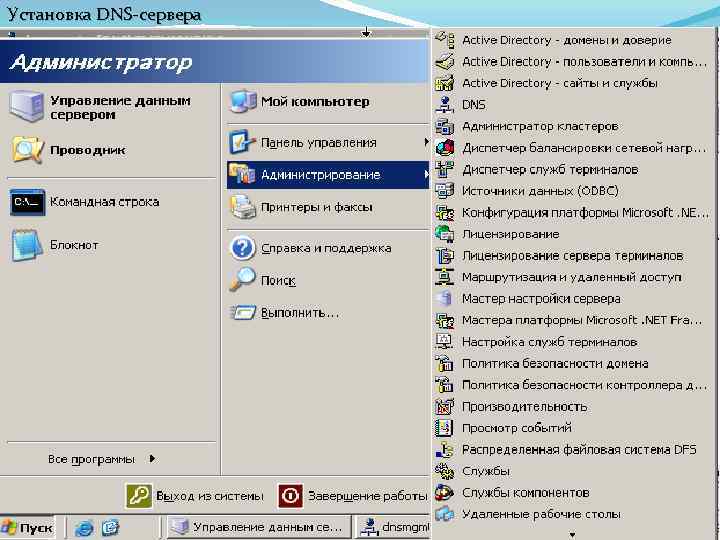The image size is (720, 540).
Task: Click the Справка и поддержка question icon
Action: 242,248
